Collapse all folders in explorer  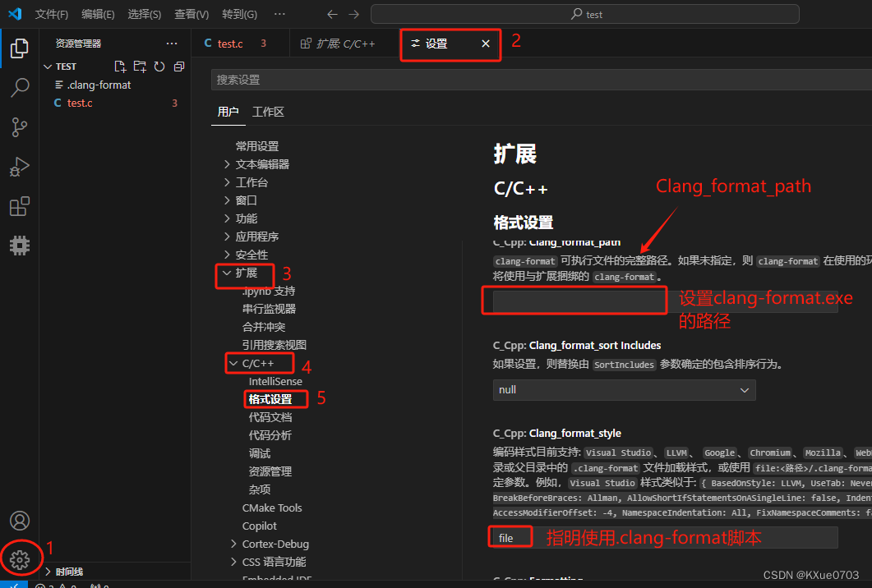179,67
